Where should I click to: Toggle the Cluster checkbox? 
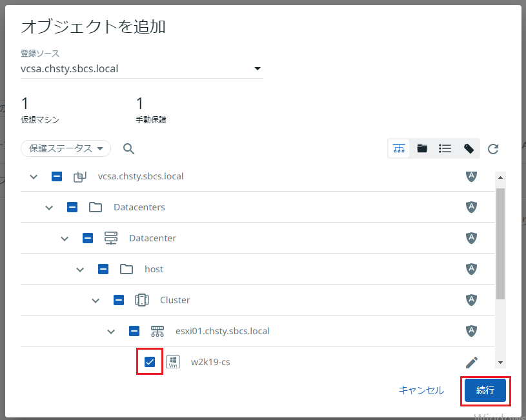118,300
